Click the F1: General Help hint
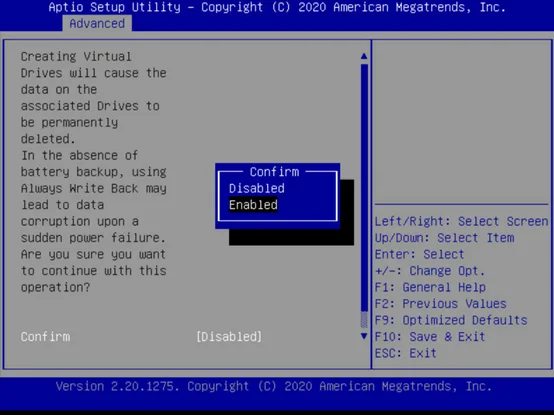The width and height of the screenshot is (554, 415). pos(430,287)
